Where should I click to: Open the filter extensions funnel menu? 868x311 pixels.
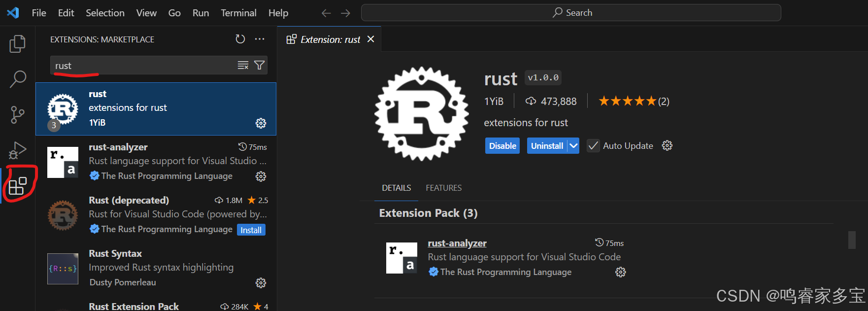(x=259, y=65)
